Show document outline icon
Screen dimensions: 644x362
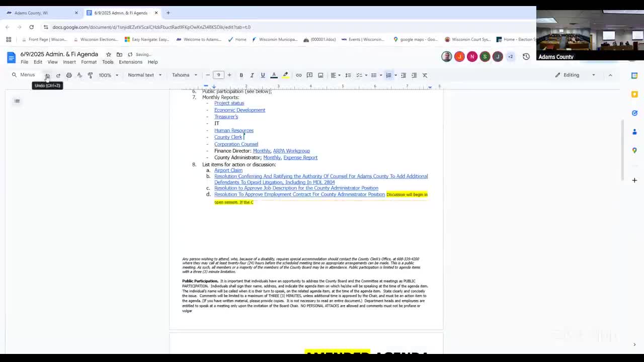tap(17, 101)
